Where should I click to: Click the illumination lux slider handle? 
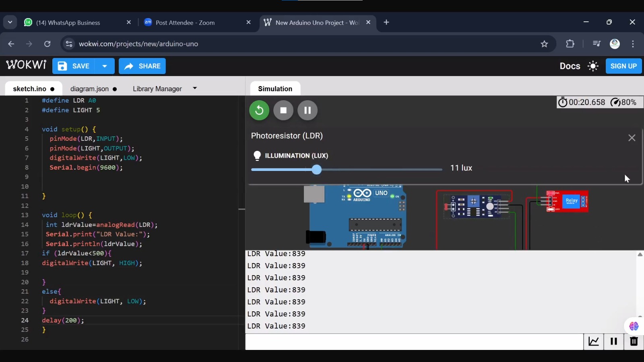317,170
